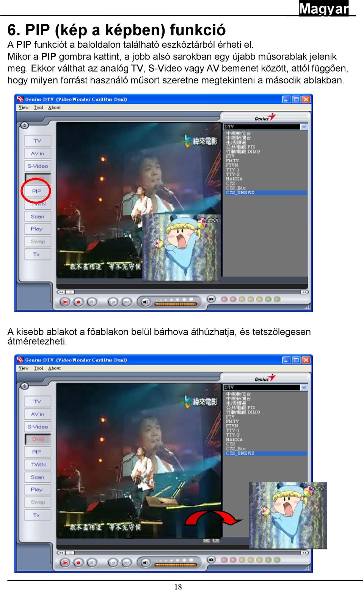364x590 pixels.
Task: Take snapshot with camera icon, upper window
Action: pos(211,299)
